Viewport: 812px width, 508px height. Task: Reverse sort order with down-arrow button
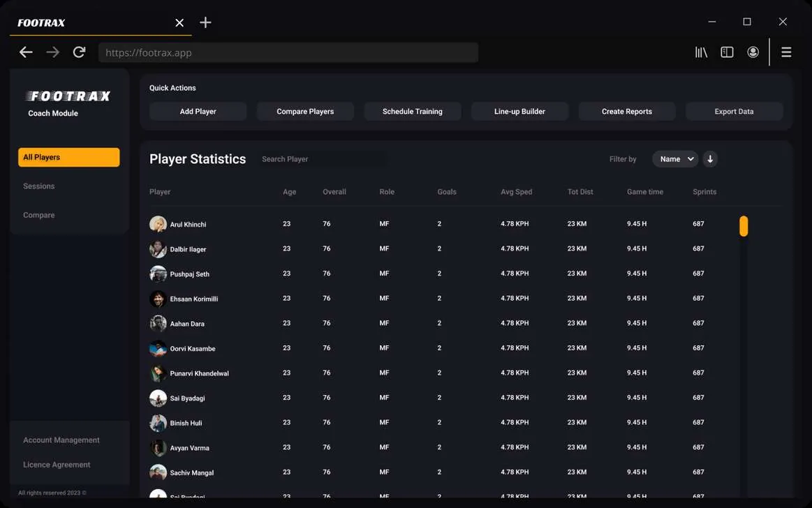[710, 159]
